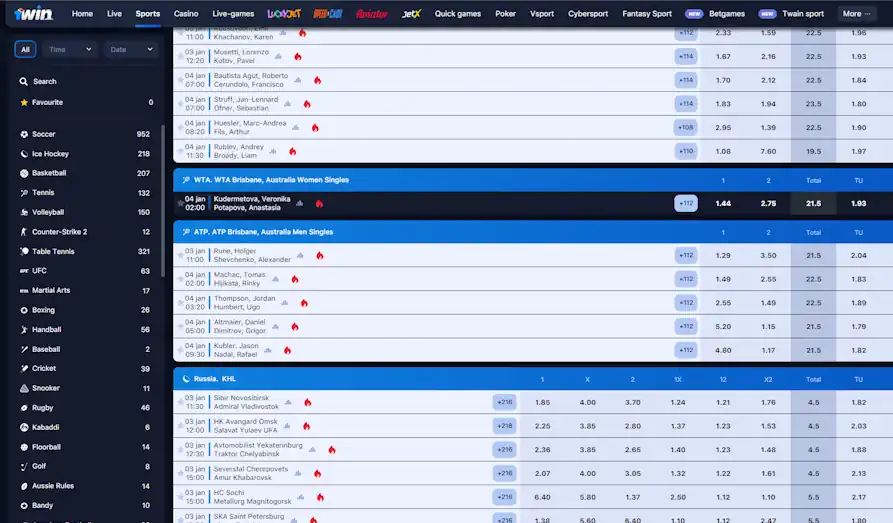893x523 pixels.
Task: Toggle favourite star for Severstal Cherepovets match
Action: coord(180,473)
